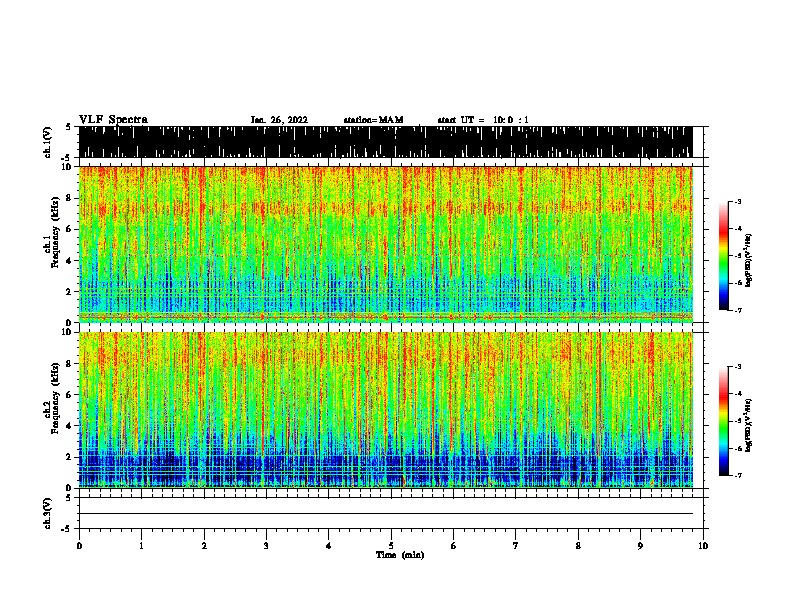Screen dimensions: 792x612
Task: Click the "6" kHz tick of ch.1 spectrogram
Action: point(70,229)
